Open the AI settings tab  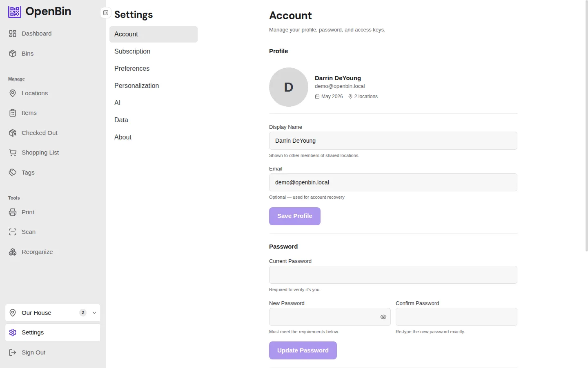pyautogui.click(x=154, y=103)
